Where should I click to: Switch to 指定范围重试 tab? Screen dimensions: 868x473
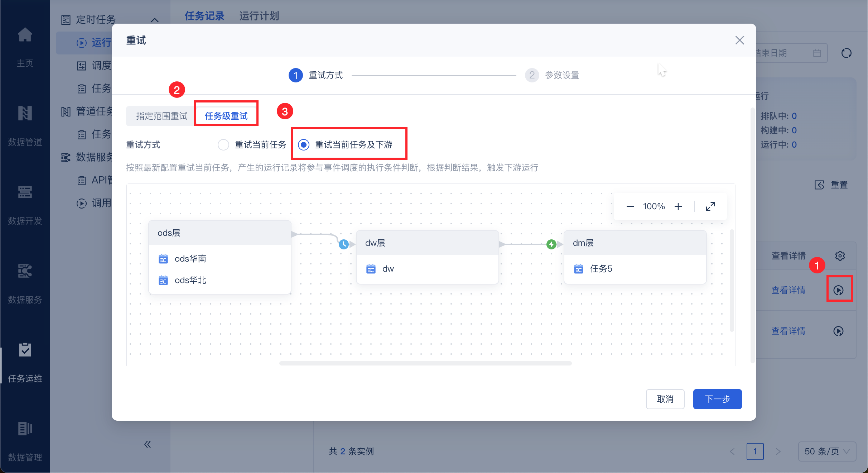tap(161, 116)
